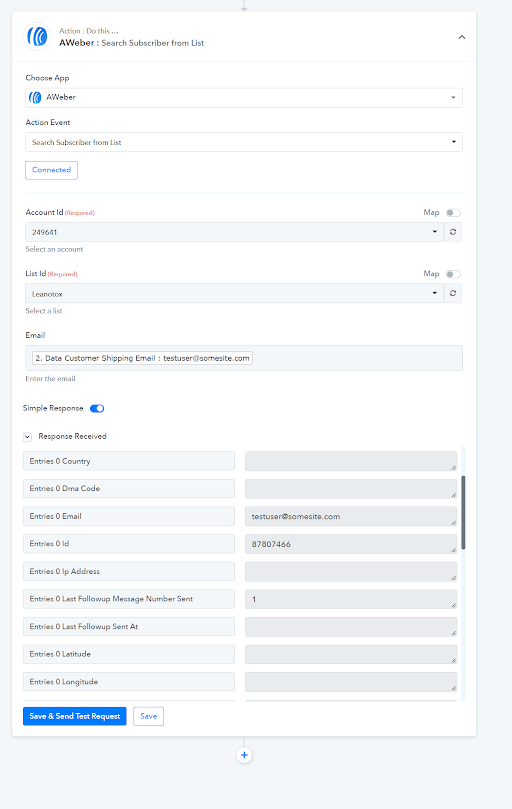Add a new step with plus icon
Screen dimensions: 512x809
(244, 755)
